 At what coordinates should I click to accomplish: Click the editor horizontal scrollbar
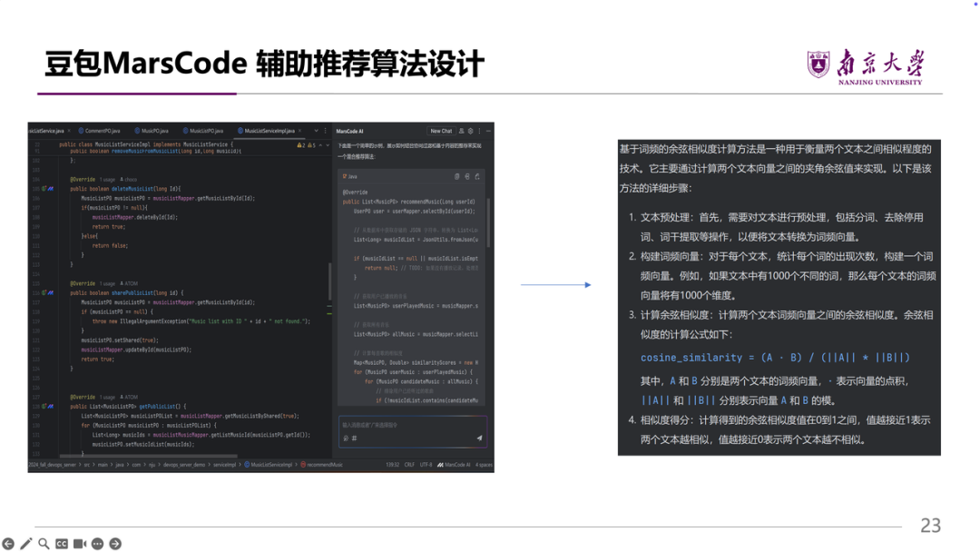148,457
